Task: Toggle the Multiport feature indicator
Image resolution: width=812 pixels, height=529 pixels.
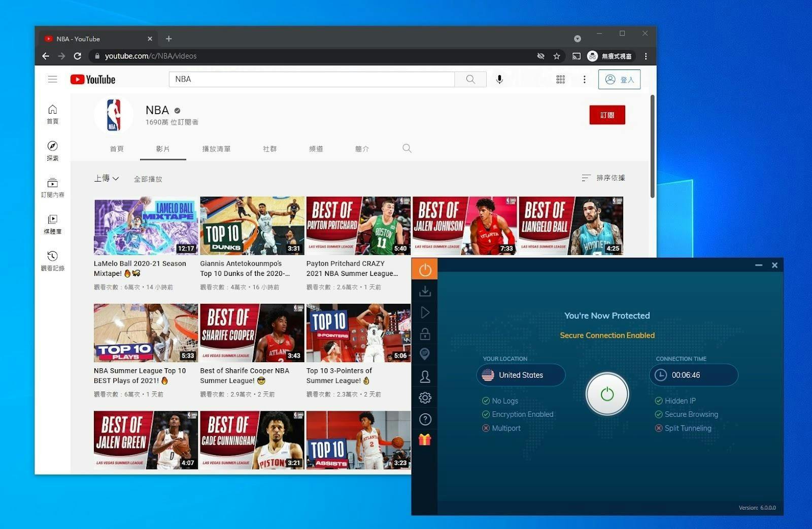Action: click(486, 428)
